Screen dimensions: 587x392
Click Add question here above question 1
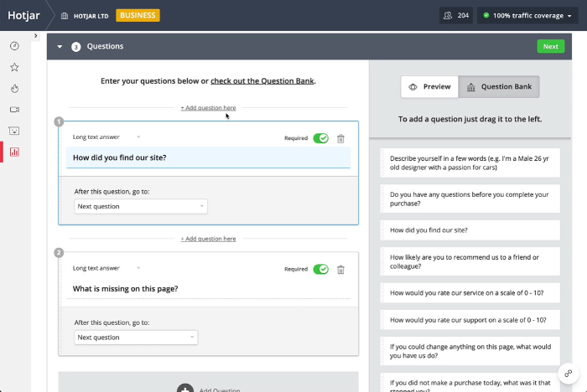pyautogui.click(x=208, y=108)
